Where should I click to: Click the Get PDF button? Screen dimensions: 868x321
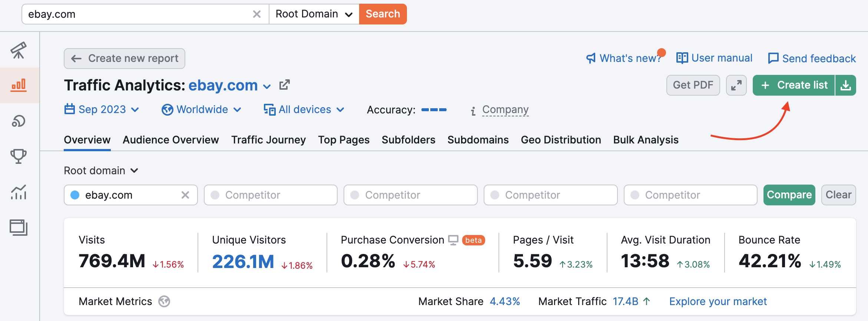[x=693, y=85]
